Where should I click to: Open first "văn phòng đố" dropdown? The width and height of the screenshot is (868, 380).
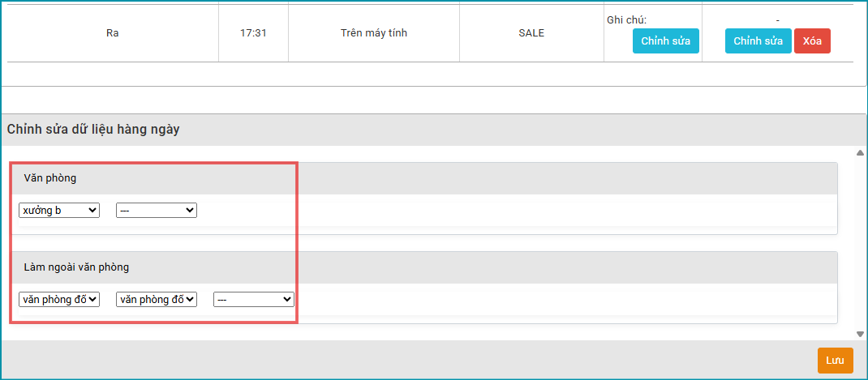click(59, 300)
